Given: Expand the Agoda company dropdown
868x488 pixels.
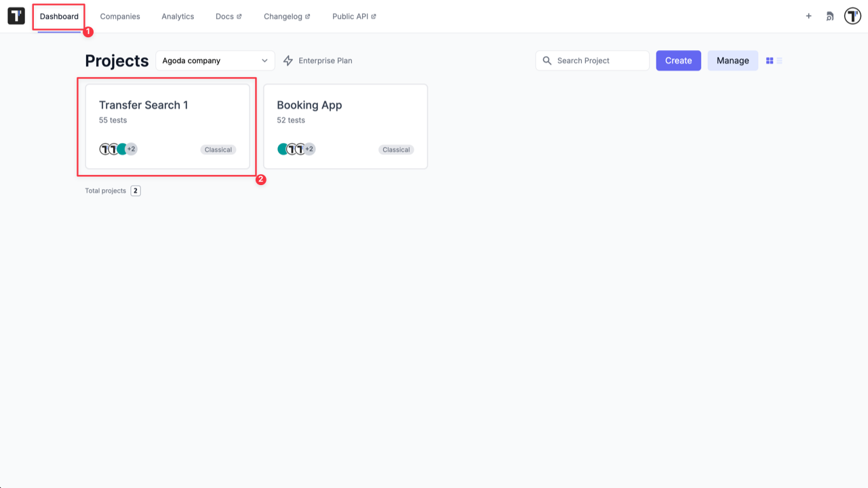Looking at the screenshot, I should (x=214, y=60).
